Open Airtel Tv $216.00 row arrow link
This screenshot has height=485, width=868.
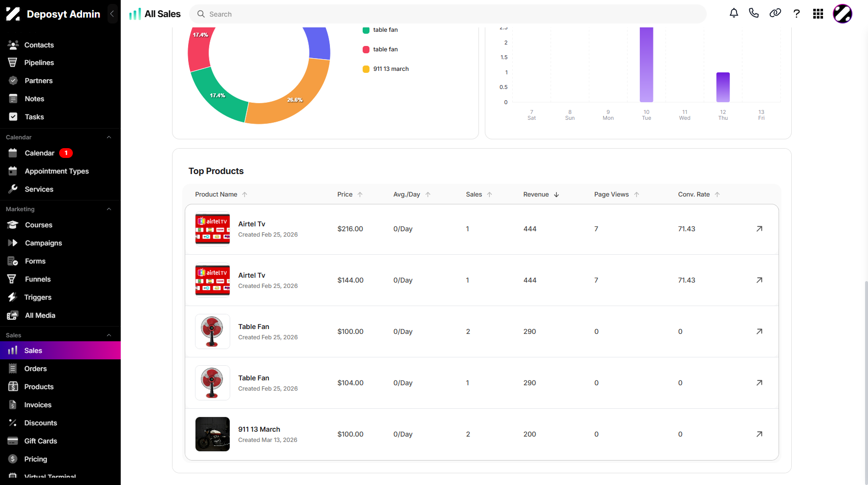pyautogui.click(x=759, y=229)
